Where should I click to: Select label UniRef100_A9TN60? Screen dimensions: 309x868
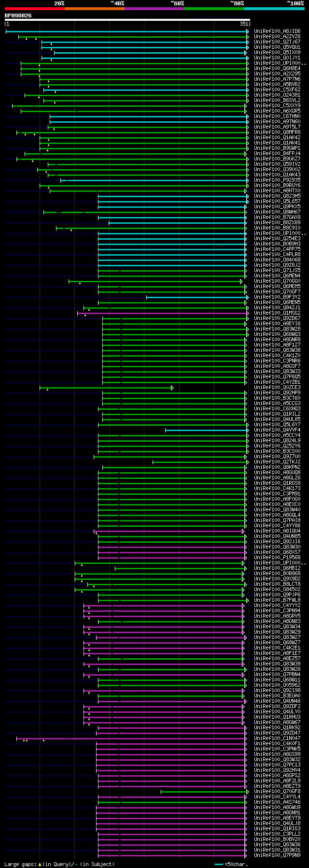(x=277, y=122)
